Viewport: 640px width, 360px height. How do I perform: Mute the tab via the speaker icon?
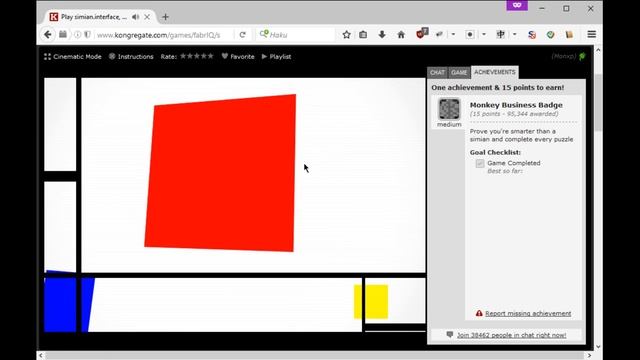(x=136, y=17)
